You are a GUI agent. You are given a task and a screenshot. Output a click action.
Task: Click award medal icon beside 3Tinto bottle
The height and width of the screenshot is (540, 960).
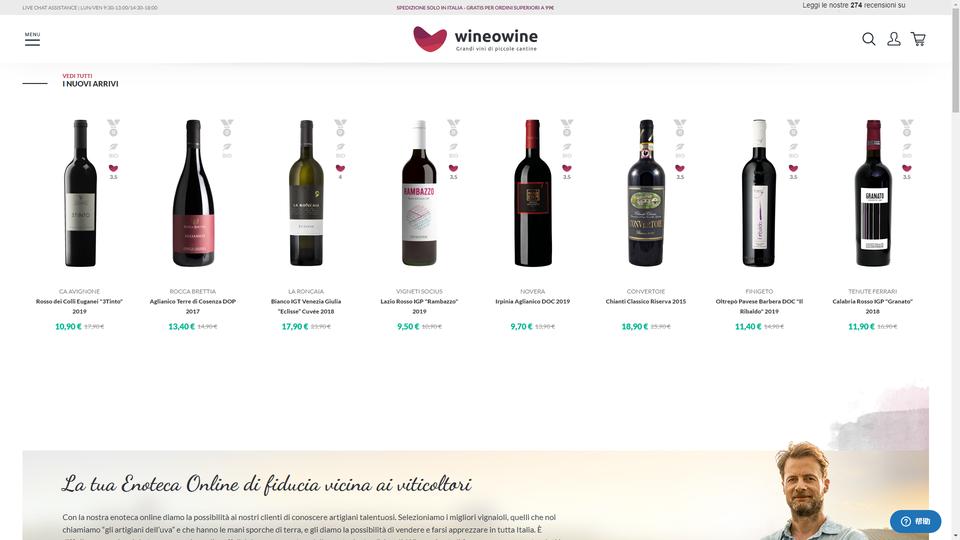(x=113, y=127)
